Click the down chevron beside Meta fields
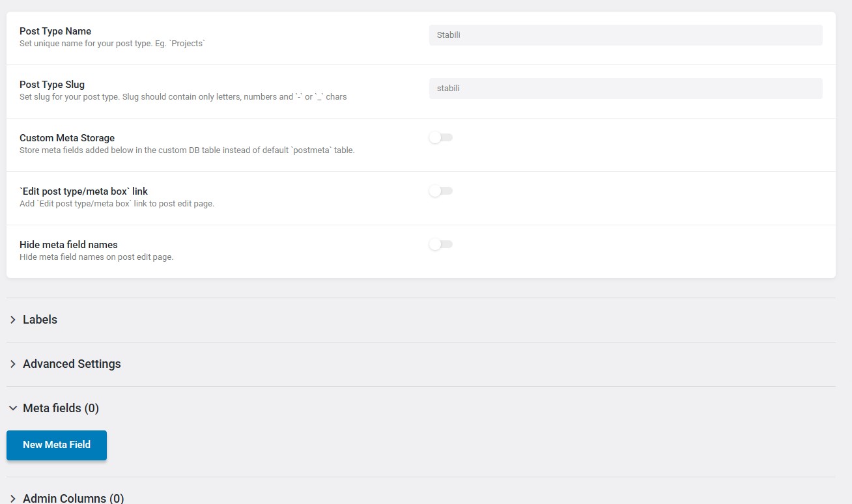Viewport: 852px width, 504px height. click(x=13, y=408)
